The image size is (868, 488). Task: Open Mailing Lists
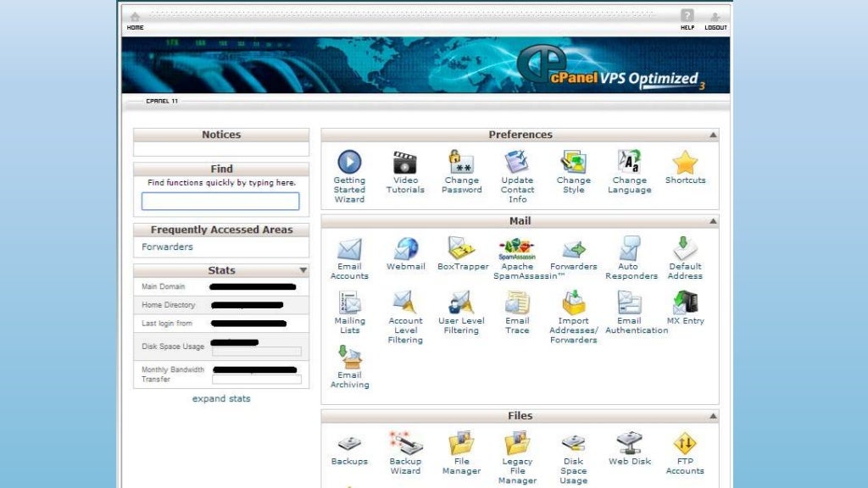pos(349,312)
